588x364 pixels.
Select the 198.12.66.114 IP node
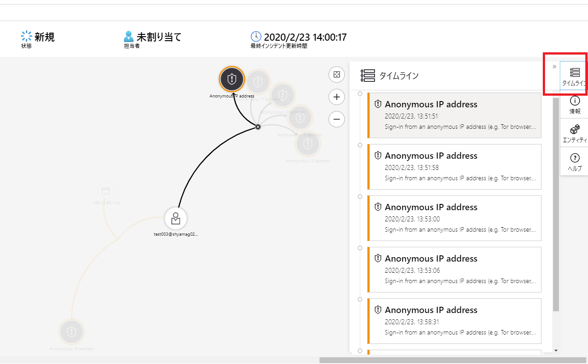(106, 191)
